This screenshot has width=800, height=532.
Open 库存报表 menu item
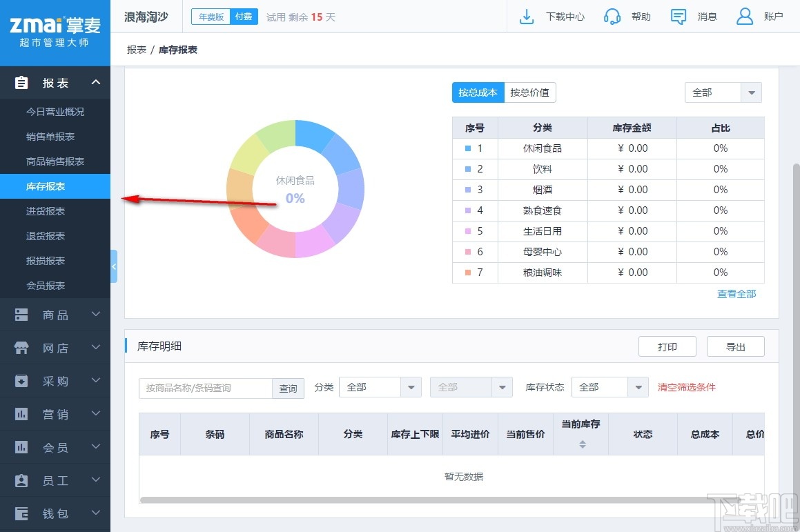[x=55, y=186]
